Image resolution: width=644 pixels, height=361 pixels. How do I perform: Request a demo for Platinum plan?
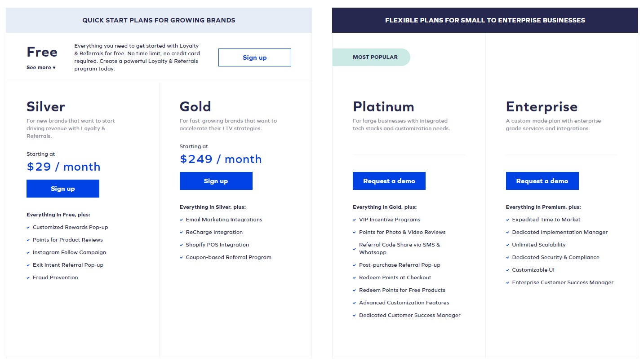[389, 181]
